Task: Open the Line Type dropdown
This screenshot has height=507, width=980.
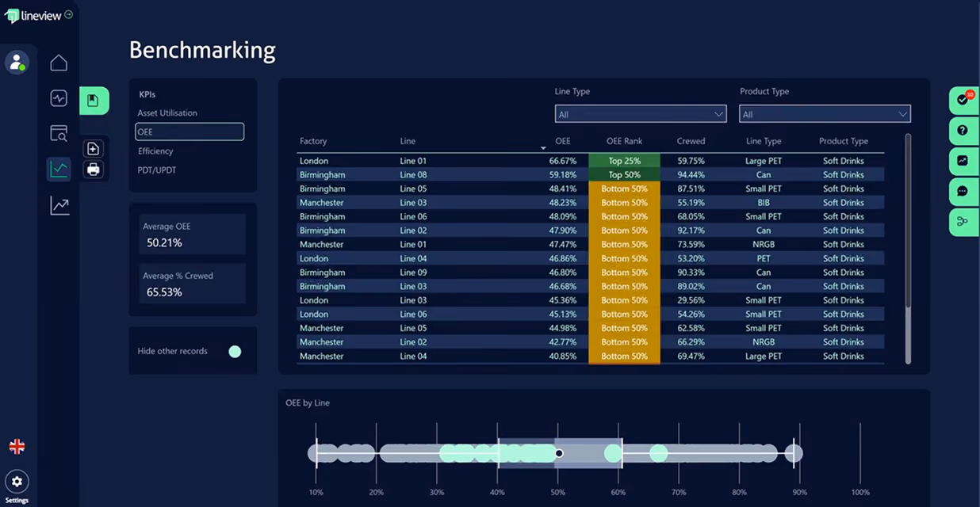Action: [641, 114]
